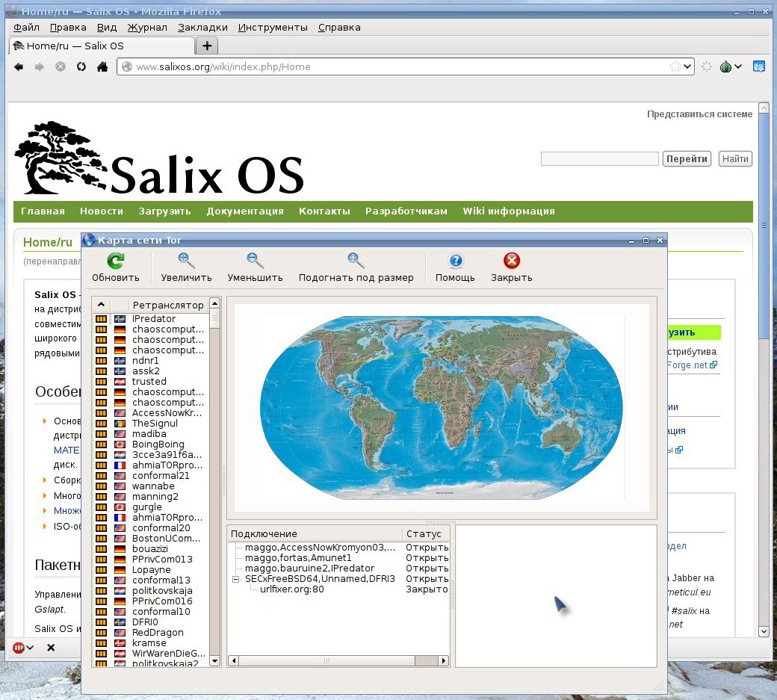Reload the current Firefox page
The height and width of the screenshot is (700, 777).
tap(81, 66)
